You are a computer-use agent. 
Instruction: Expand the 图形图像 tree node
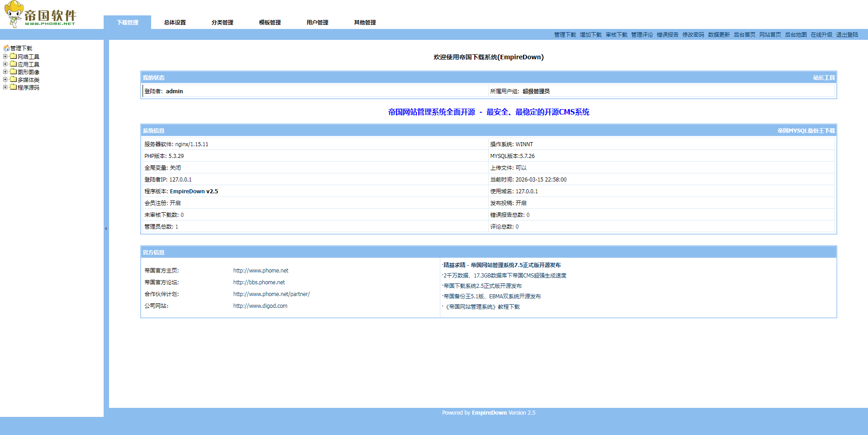tap(5, 72)
